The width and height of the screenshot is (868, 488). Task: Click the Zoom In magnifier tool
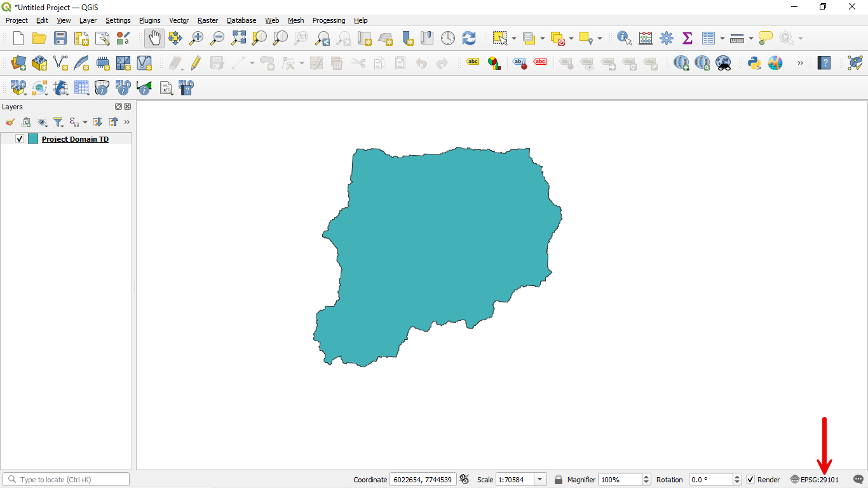pos(196,38)
